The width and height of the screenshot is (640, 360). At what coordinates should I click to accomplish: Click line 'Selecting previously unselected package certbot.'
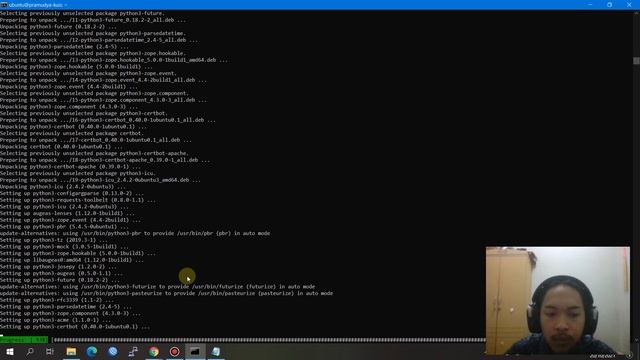[x=72, y=133]
